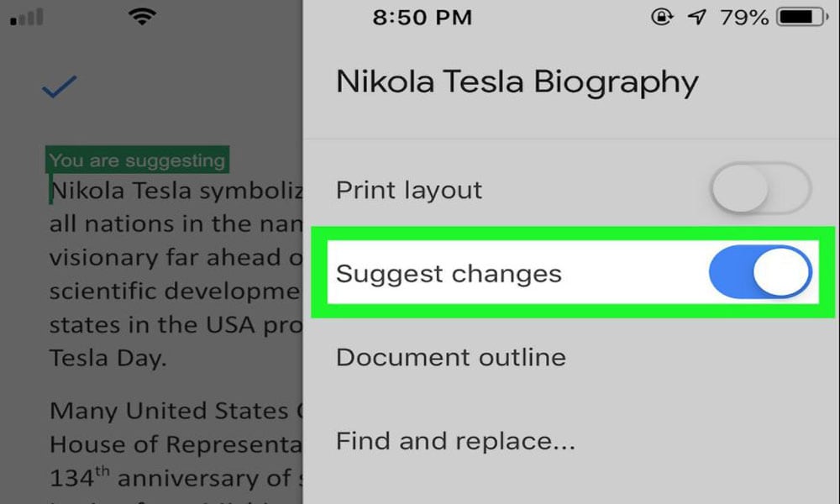The height and width of the screenshot is (504, 840).
Task: Place cursor in 'Nikola Tesla symboliz' line
Action: tap(176, 191)
